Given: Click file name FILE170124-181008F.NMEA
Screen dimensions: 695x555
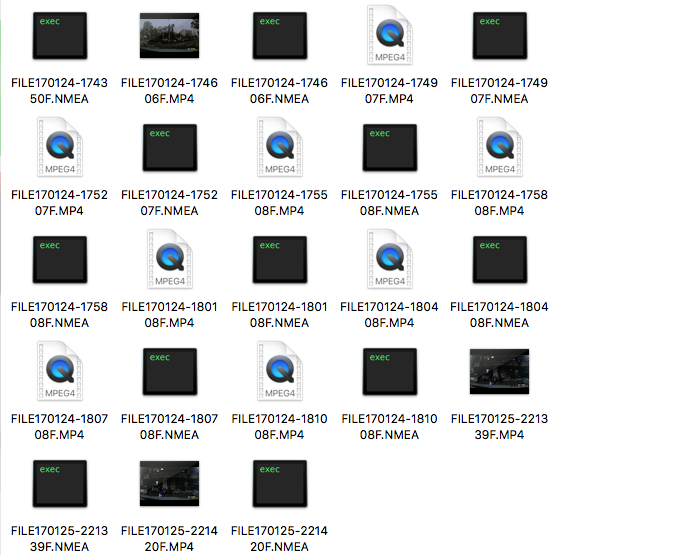Looking at the screenshot, I should coord(389,426).
